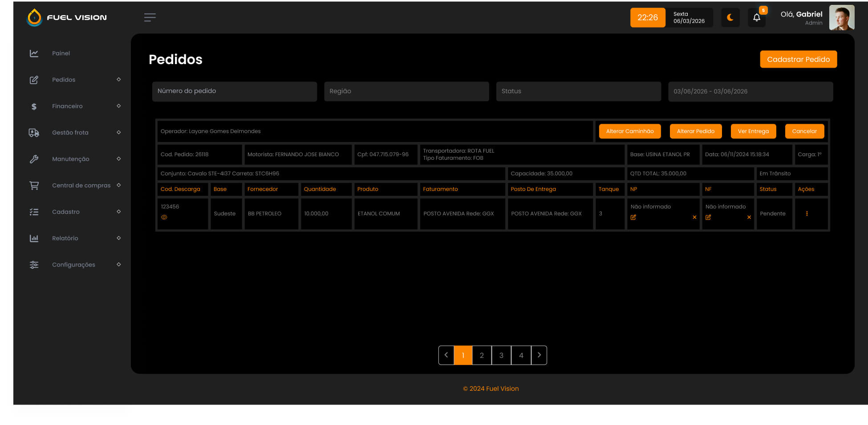
Task: Click the Painel chart icon
Action: click(x=34, y=53)
